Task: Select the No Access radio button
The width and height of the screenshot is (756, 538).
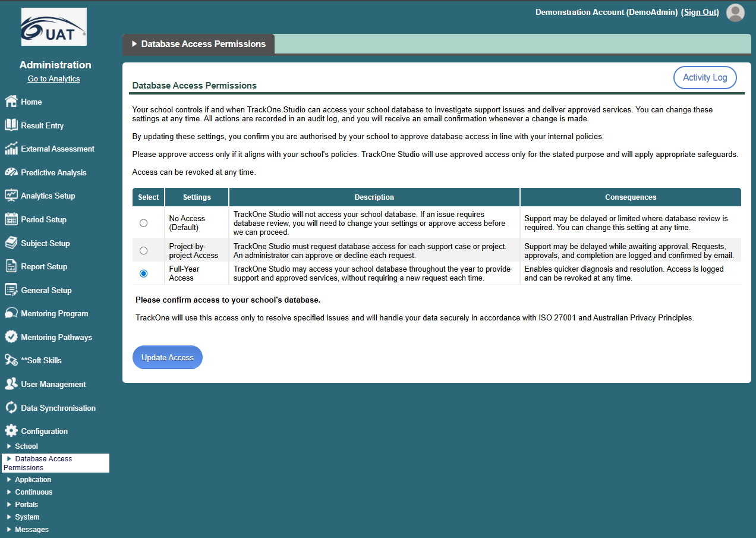Action: coord(143,223)
